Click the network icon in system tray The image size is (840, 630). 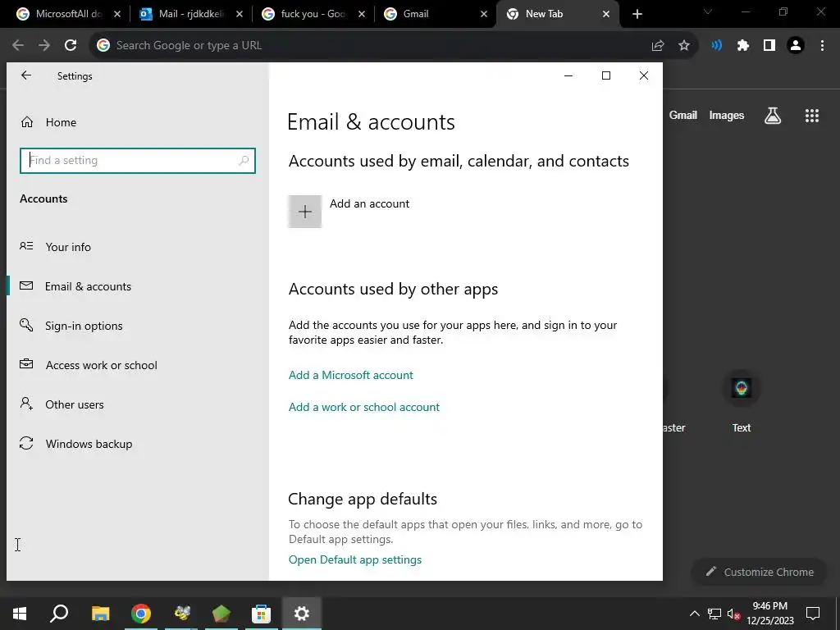714,614
